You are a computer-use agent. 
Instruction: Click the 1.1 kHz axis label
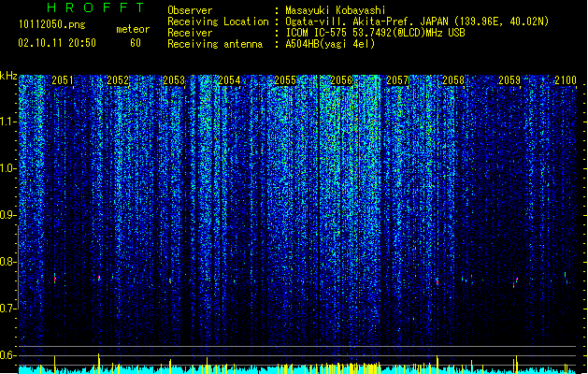[8, 122]
